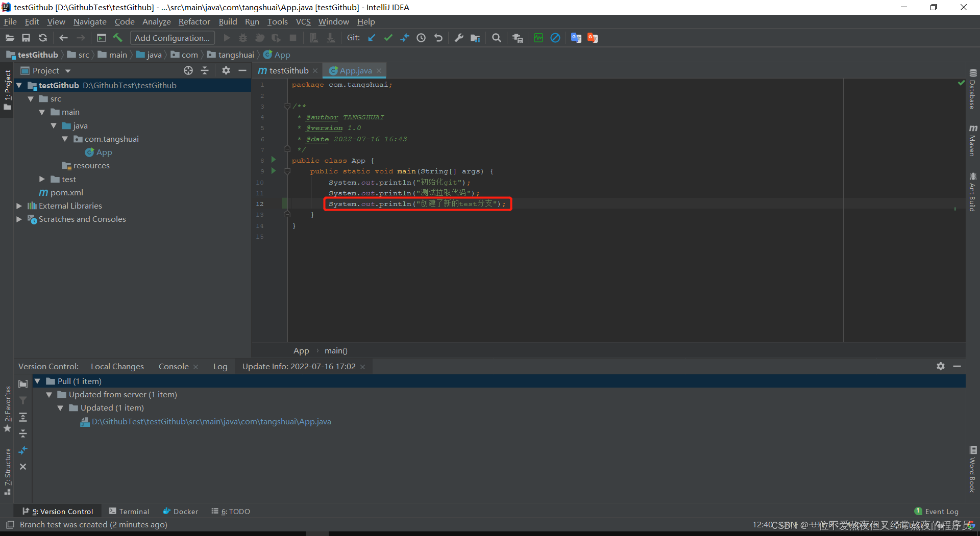Viewport: 980px width, 536px height.
Task: Click the Git revert undo icon
Action: pyautogui.click(x=438, y=38)
